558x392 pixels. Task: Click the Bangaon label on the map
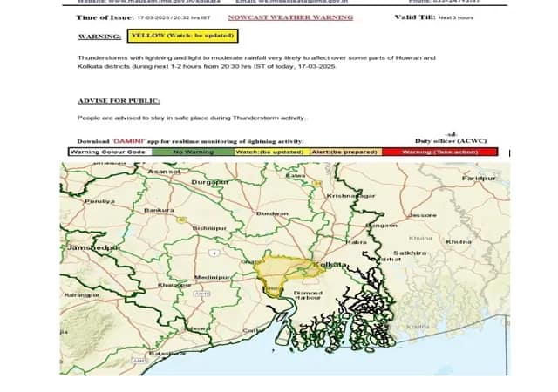(382, 226)
